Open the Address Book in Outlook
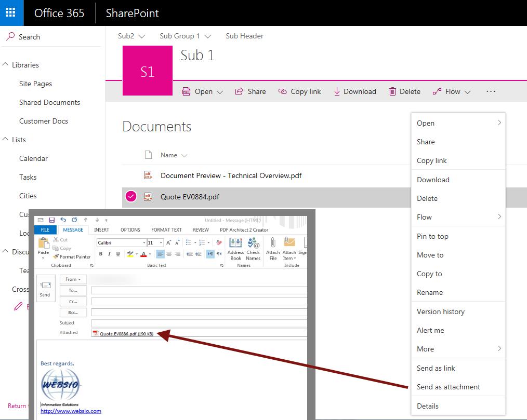Image resolution: width=527 pixels, height=420 pixels. click(235, 249)
